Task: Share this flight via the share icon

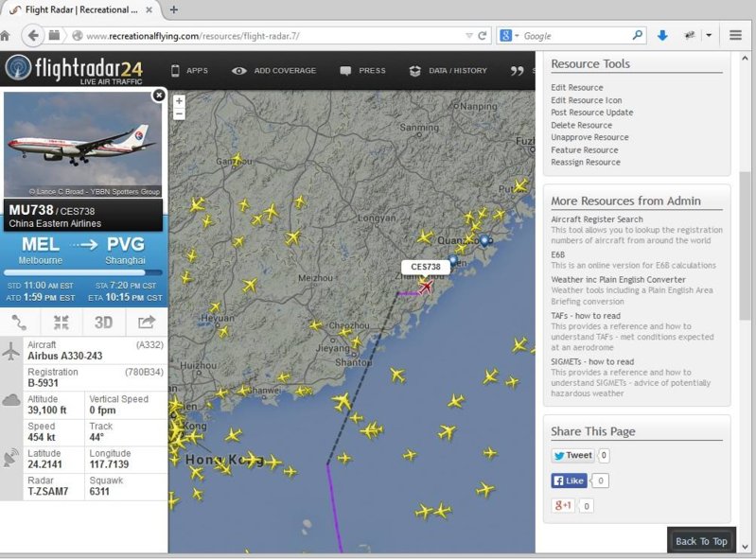Action: pos(147,322)
